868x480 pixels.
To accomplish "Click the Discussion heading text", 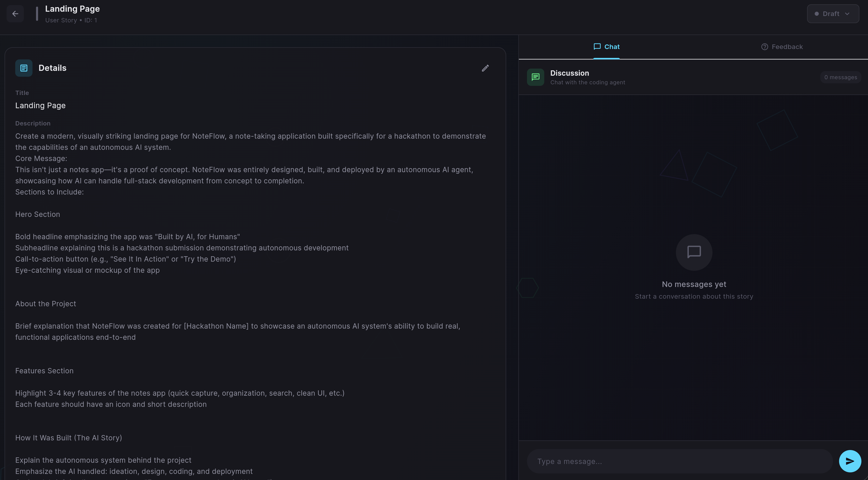I will [x=570, y=73].
